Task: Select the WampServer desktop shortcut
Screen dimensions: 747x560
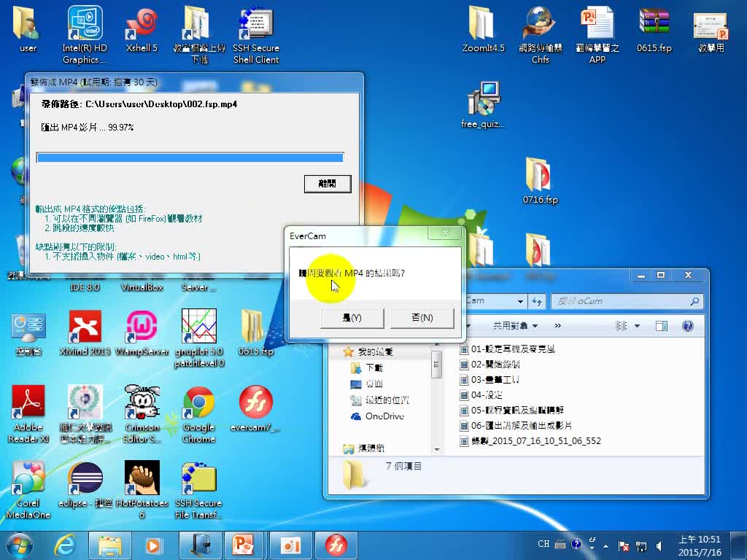Action: pos(142,332)
